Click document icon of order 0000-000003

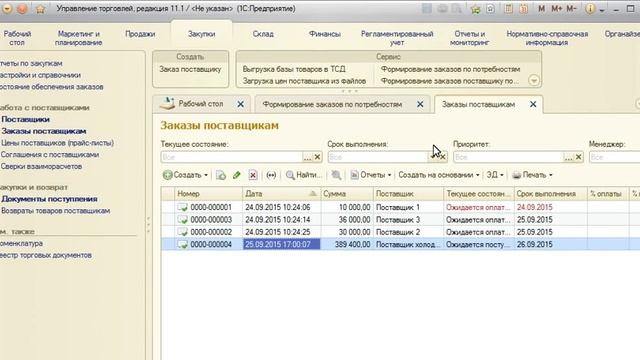coord(182,220)
